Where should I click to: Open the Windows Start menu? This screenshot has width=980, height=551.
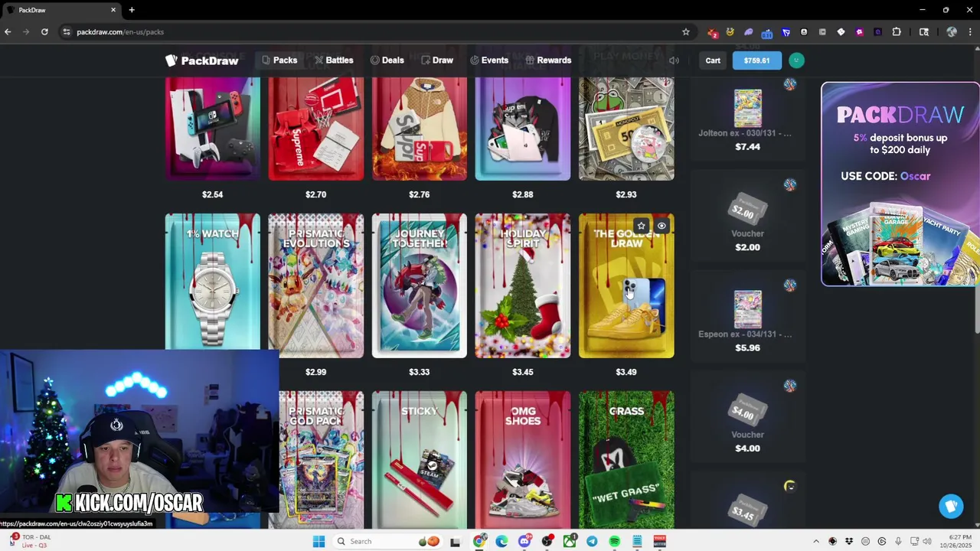click(319, 542)
